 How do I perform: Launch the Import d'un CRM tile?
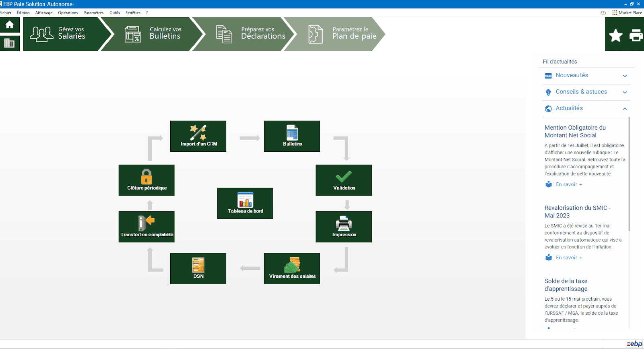(198, 136)
